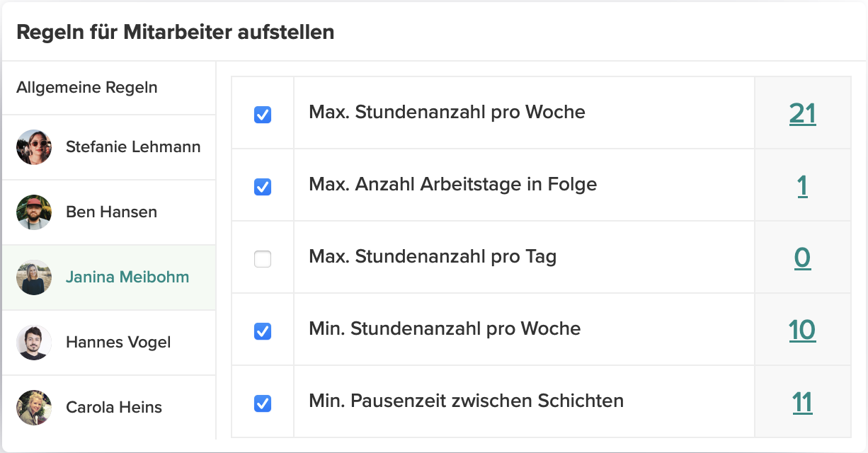Click the max hours per day value 0
Screen dimensions: 868x453
pos(802,258)
